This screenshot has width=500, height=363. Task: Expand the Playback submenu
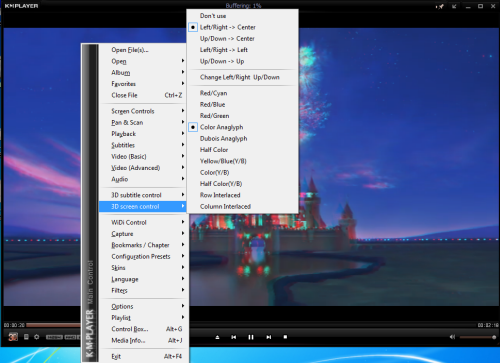pyautogui.click(x=143, y=134)
